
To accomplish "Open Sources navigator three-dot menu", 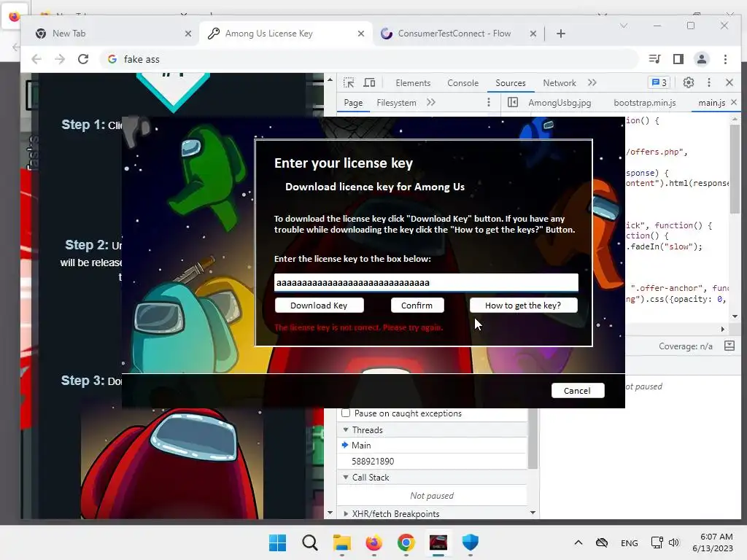I will tap(488, 102).
